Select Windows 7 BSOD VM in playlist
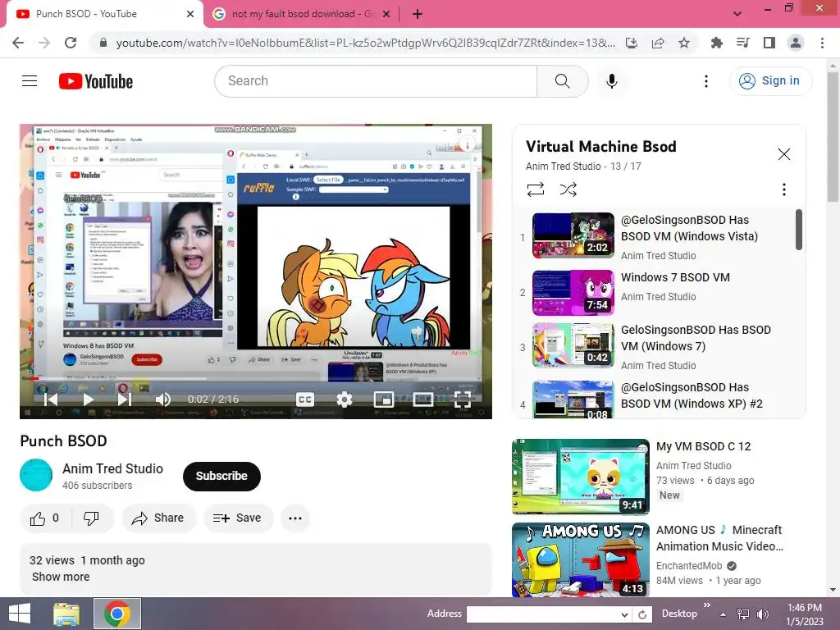Viewport: 840px width, 630px height. (x=675, y=277)
